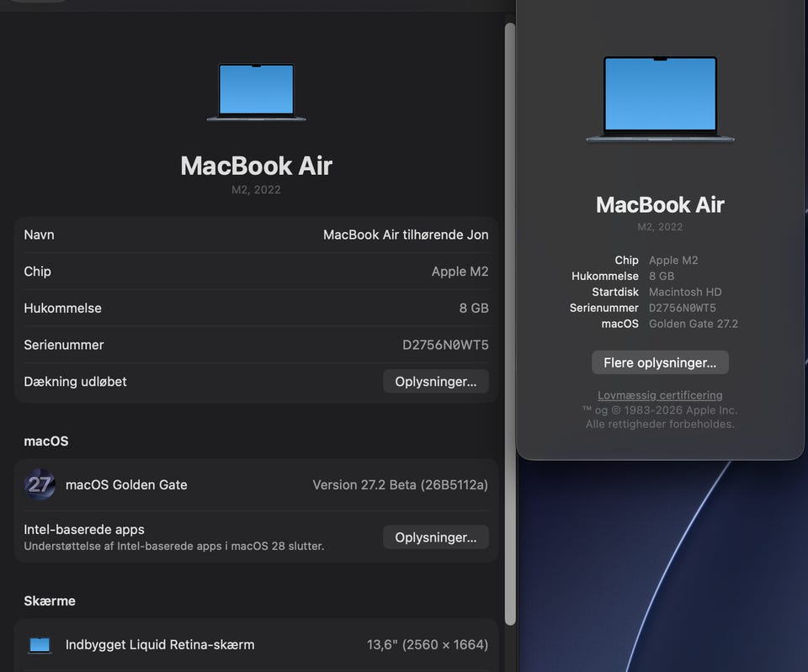Click the MacBook Air image in About window

pos(660,99)
